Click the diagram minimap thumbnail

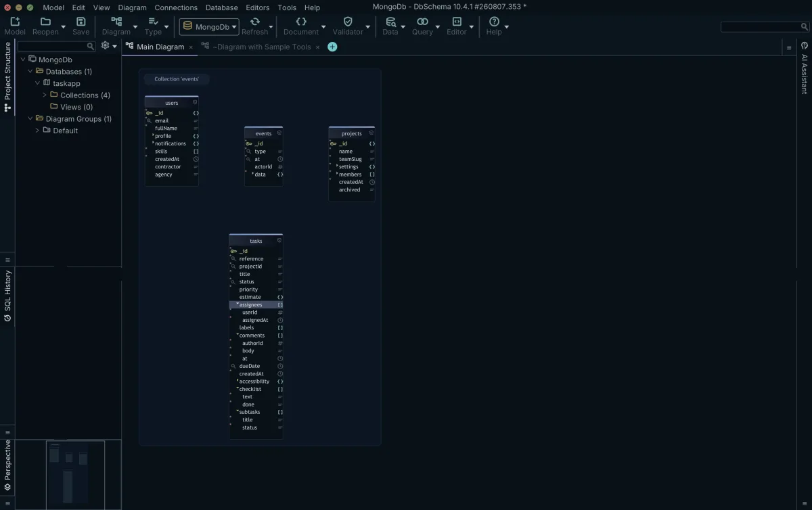click(x=75, y=474)
